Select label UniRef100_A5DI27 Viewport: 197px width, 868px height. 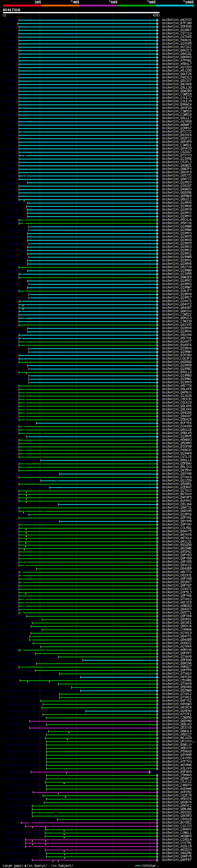[x=176, y=735]
